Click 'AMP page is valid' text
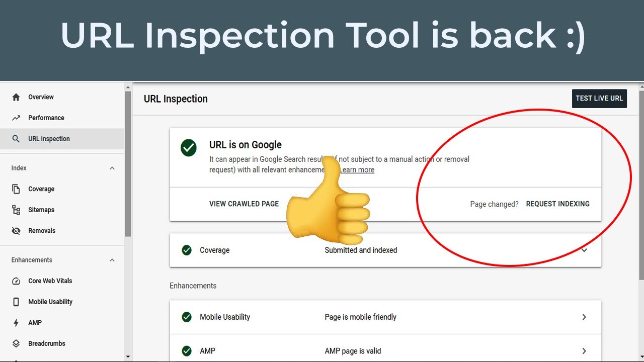The image size is (644, 362). 353,351
